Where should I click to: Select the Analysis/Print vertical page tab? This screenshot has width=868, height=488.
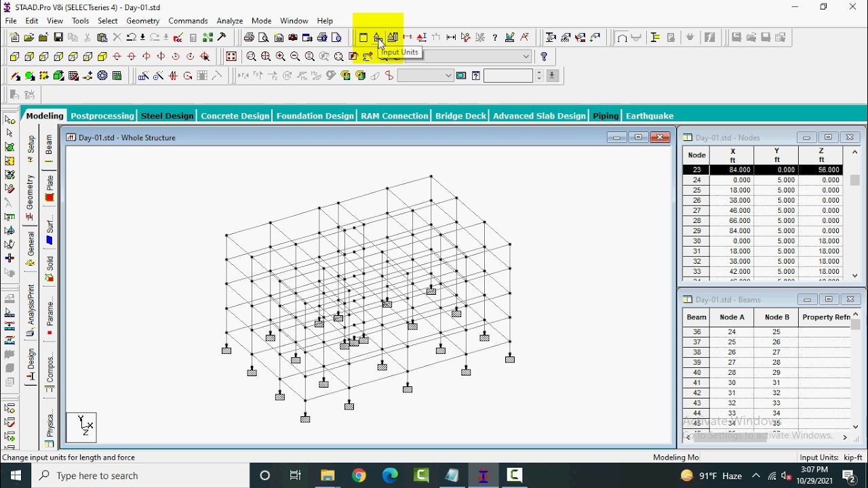pyautogui.click(x=31, y=309)
